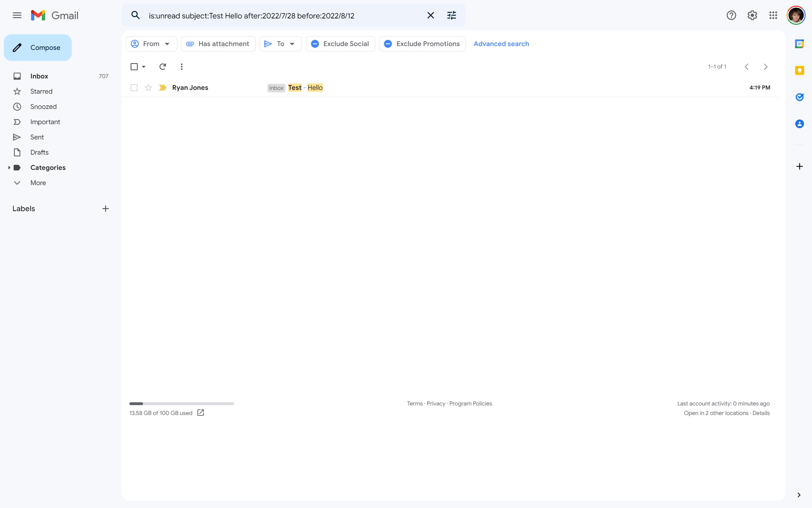Open Google Tasks side panel icon
This screenshot has width=812, height=508.
pyautogui.click(x=800, y=97)
